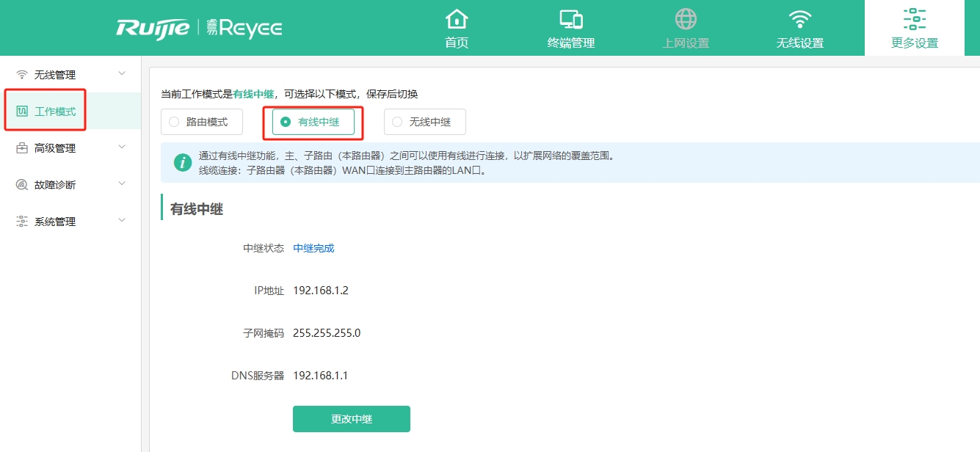Select the 路由模式 radio option
This screenshot has width=980, height=452.
pos(174,122)
